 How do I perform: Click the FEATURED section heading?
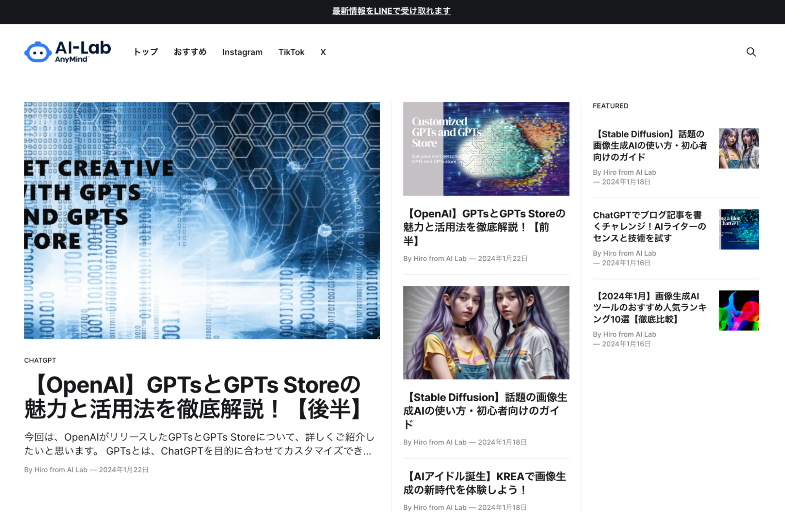610,106
